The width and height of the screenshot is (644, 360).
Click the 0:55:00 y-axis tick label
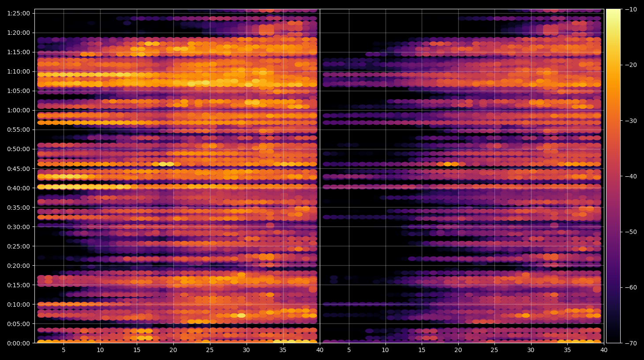19,130
